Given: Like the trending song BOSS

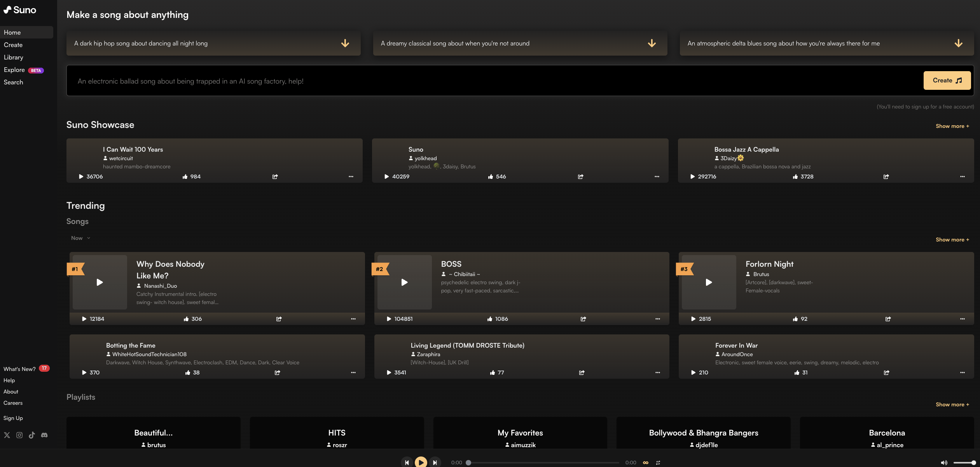Looking at the screenshot, I should click(x=490, y=319).
